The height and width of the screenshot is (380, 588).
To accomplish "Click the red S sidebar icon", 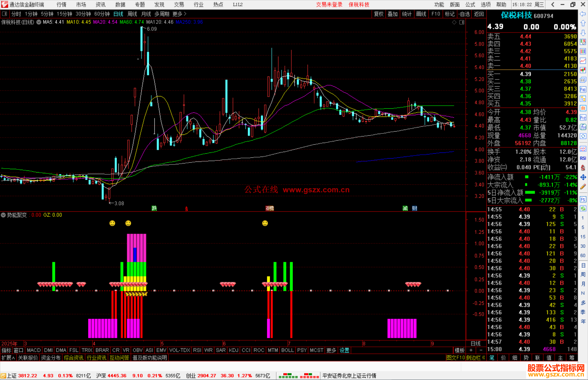I will [583, 168].
